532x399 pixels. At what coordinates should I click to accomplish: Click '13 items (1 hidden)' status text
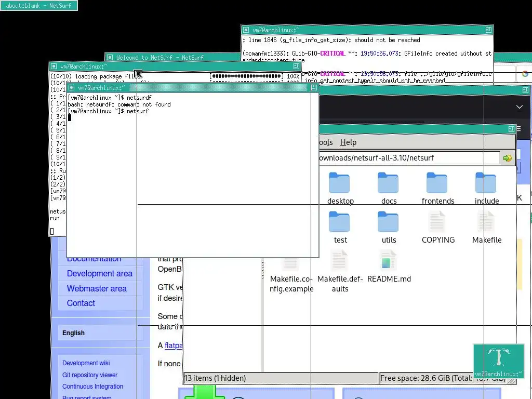point(215,378)
